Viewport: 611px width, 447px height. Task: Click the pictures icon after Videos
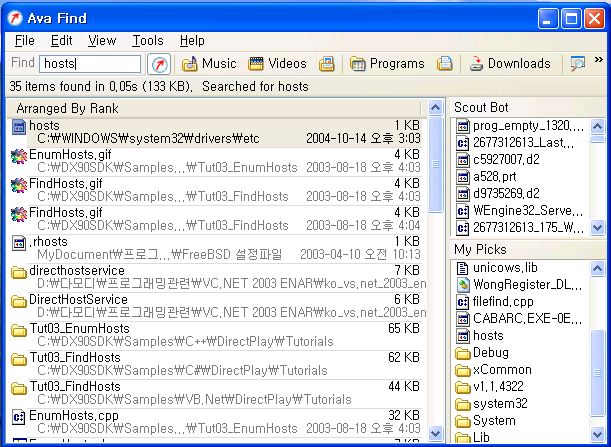click(327, 64)
